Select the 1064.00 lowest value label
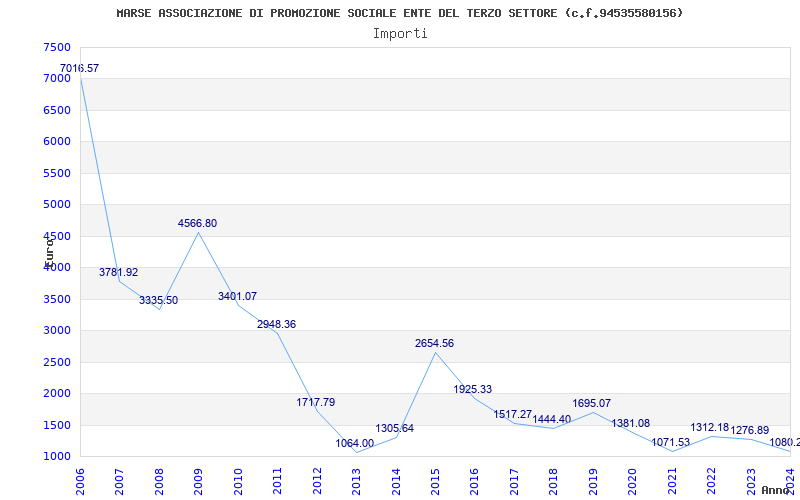This screenshot has height=500, width=800. click(x=355, y=443)
